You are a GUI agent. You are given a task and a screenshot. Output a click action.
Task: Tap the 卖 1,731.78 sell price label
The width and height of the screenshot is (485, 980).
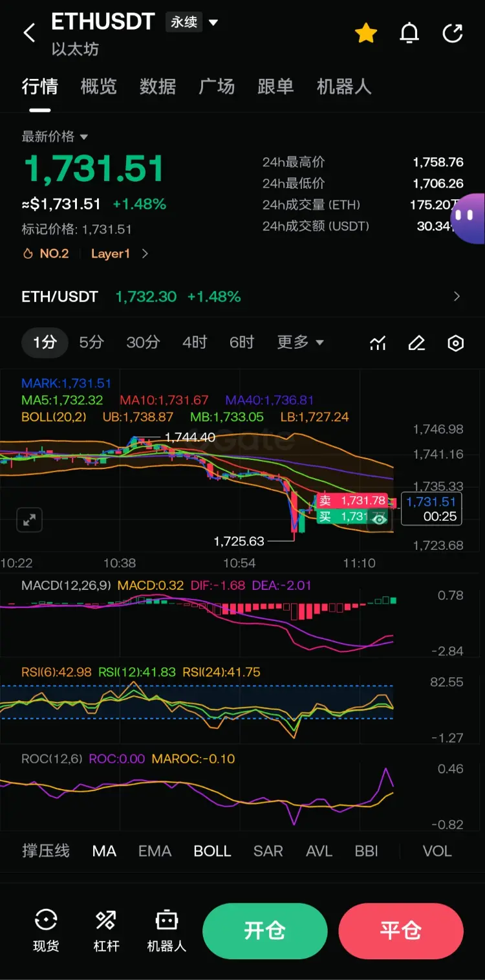[352, 500]
